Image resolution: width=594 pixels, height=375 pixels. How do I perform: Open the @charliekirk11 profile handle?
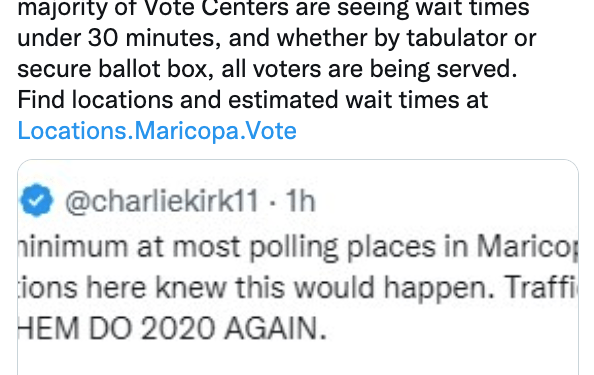point(162,202)
